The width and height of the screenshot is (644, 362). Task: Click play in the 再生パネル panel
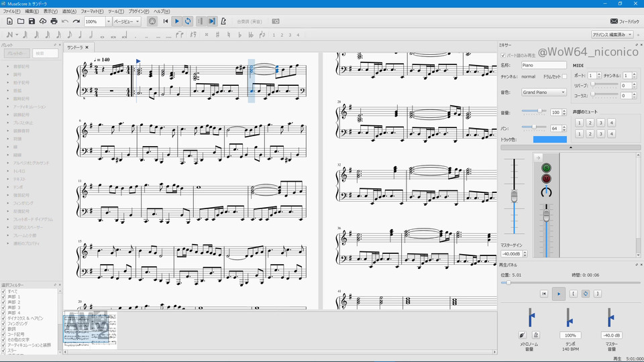(x=559, y=294)
